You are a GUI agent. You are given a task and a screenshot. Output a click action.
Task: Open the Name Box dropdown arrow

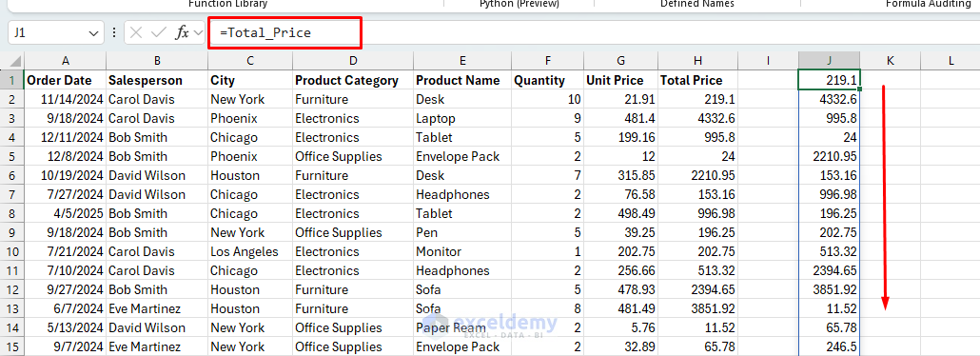coord(94,33)
